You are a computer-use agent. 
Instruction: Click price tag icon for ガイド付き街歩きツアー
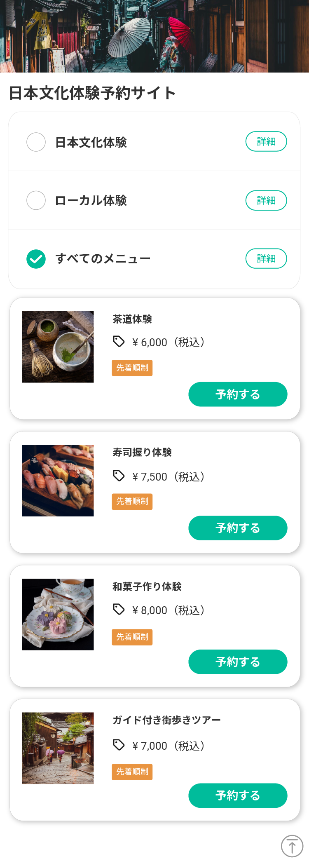[x=119, y=745]
